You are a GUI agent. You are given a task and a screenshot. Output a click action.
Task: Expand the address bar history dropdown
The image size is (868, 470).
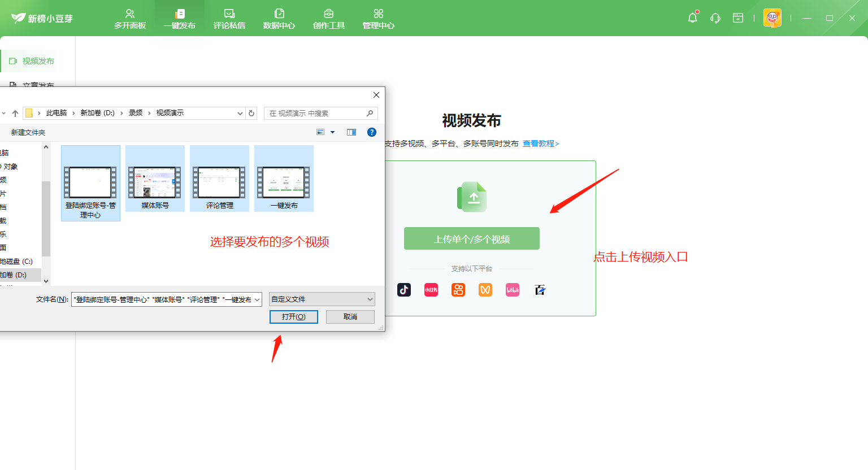240,114
